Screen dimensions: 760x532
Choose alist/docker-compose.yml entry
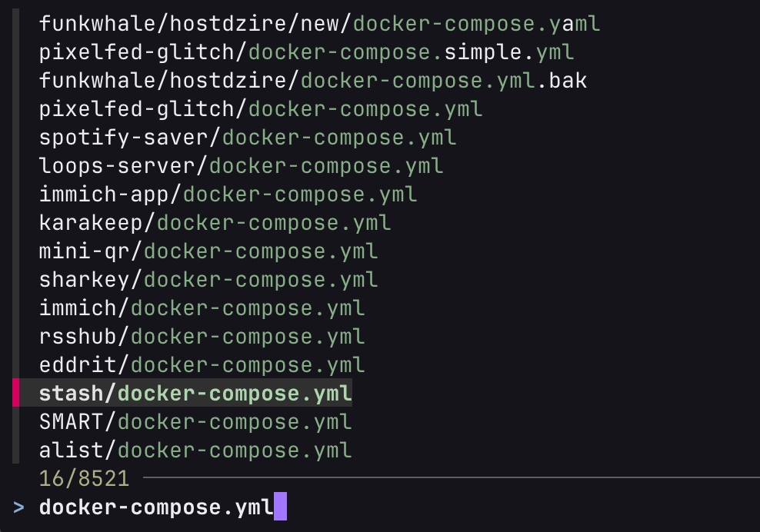(x=195, y=451)
